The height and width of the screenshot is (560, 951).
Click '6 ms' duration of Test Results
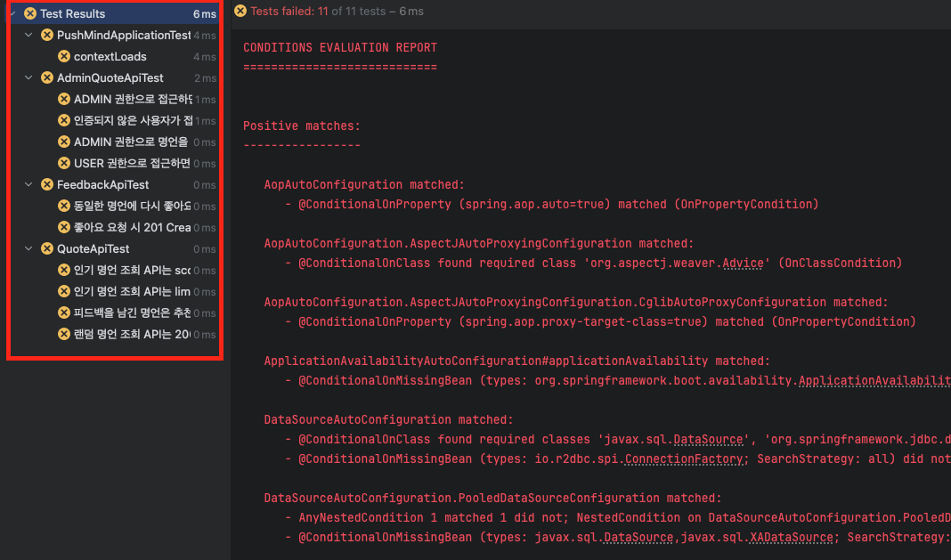(205, 14)
